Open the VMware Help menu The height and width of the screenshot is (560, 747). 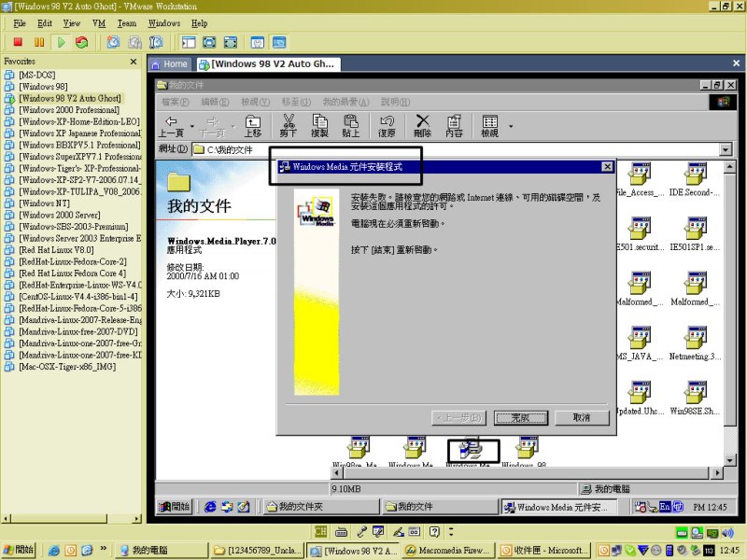click(200, 23)
